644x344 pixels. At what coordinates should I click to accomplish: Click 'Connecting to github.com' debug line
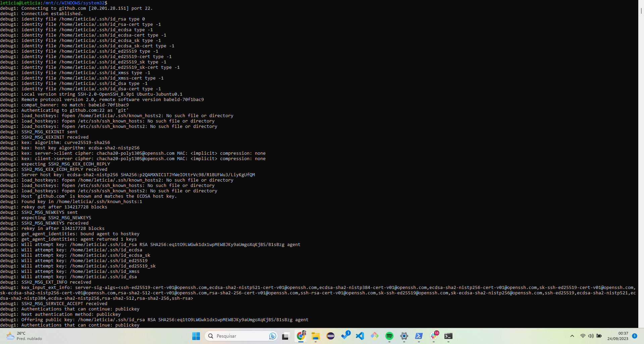pyautogui.click(x=76, y=8)
